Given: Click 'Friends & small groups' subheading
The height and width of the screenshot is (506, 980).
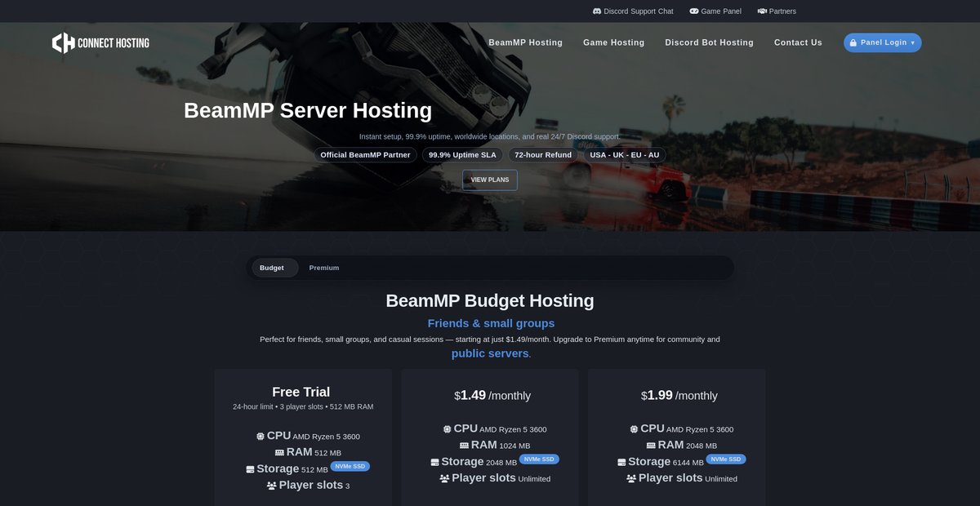Looking at the screenshot, I should pyautogui.click(x=491, y=323).
